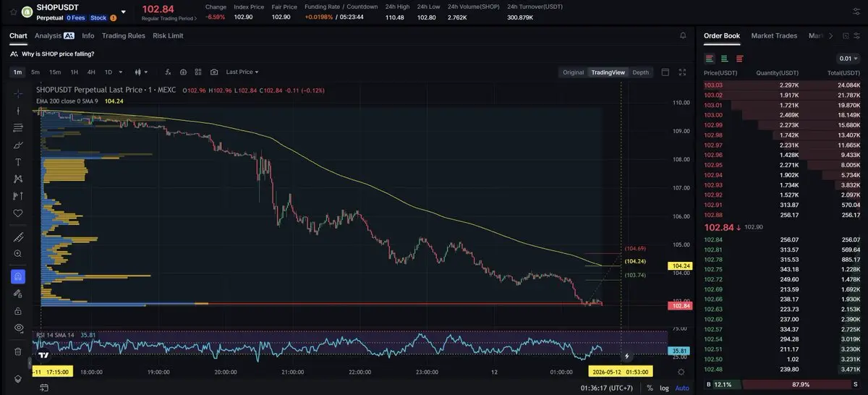Click the price alert bell icon

click(683, 35)
